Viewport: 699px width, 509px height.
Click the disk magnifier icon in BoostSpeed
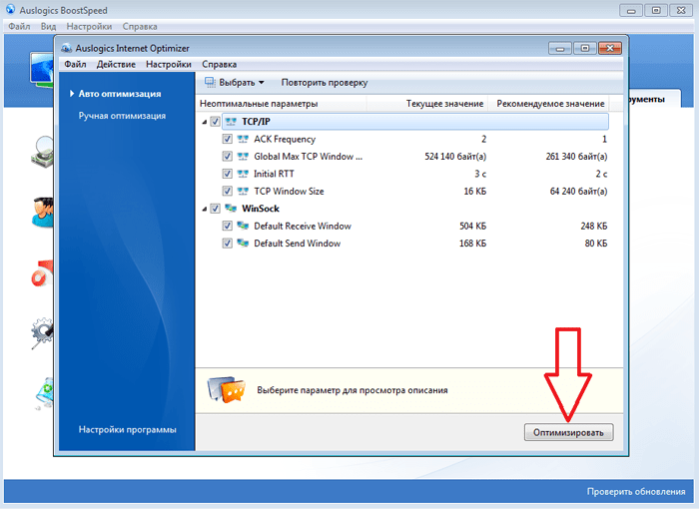tap(43, 152)
